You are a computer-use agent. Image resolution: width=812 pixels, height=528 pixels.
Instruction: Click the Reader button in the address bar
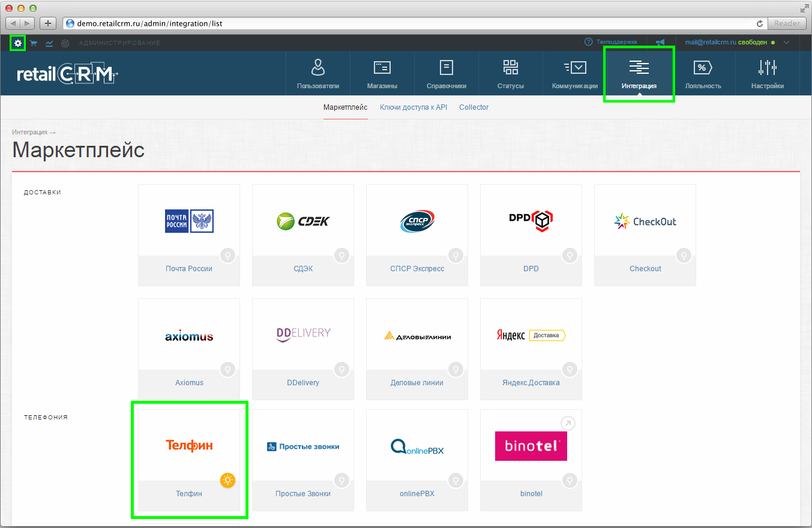(x=787, y=23)
